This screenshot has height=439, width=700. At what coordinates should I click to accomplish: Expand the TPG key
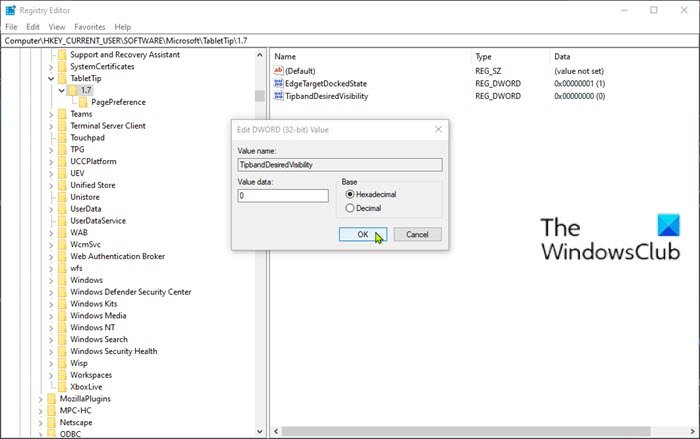pos(51,150)
